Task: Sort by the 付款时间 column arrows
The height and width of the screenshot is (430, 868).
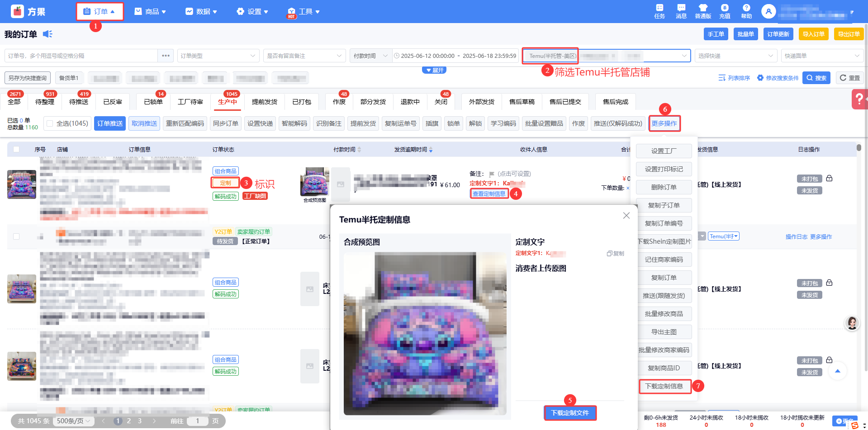Action: tap(359, 150)
